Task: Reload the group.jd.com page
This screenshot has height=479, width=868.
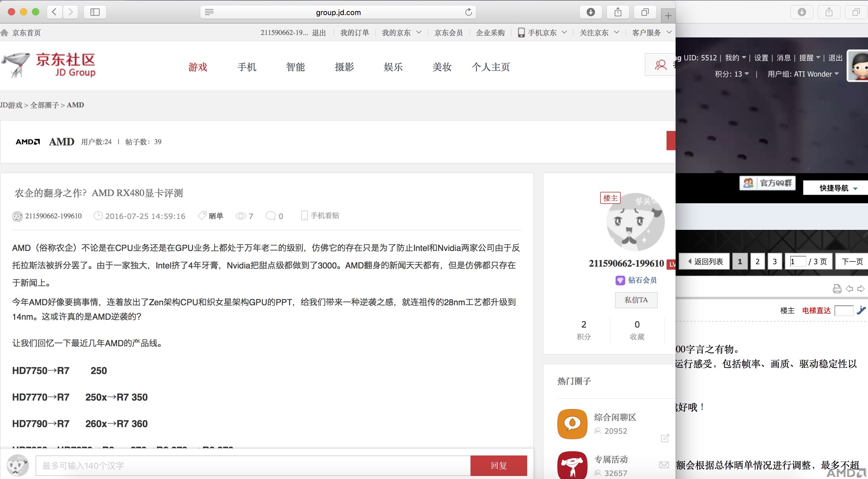Action: click(468, 12)
